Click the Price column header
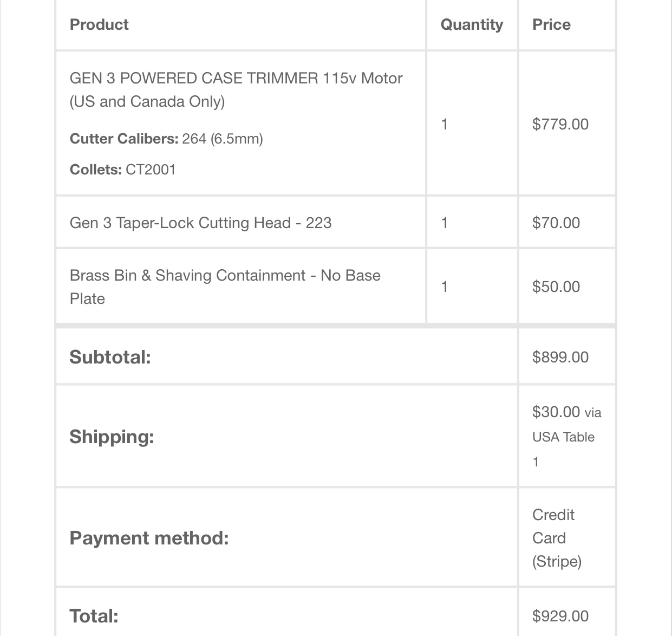This screenshot has height=636, width=672. click(x=551, y=24)
